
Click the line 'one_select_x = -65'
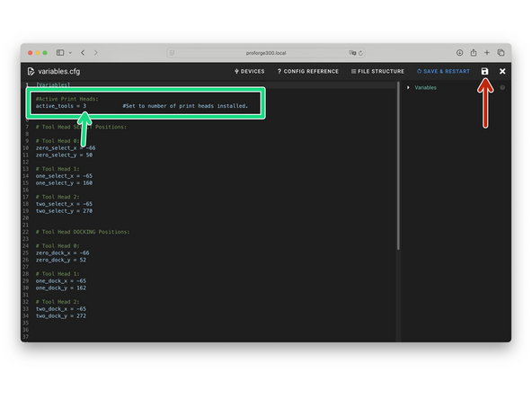64,176
